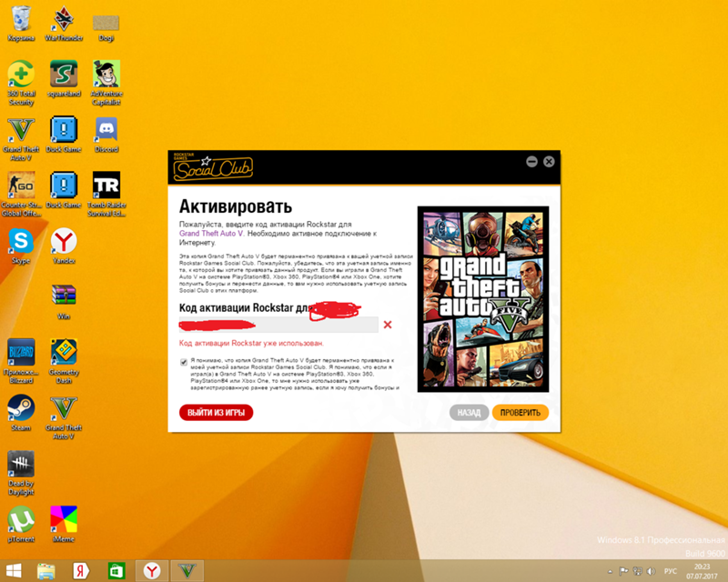The height and width of the screenshot is (582, 728).
Task: Open the Корзина recycle bin icon
Action: click(21, 24)
